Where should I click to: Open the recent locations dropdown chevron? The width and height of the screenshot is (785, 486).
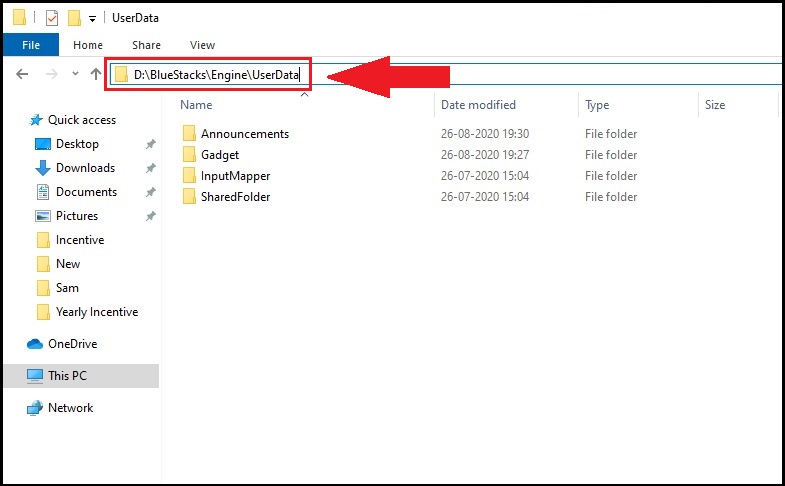[x=75, y=74]
